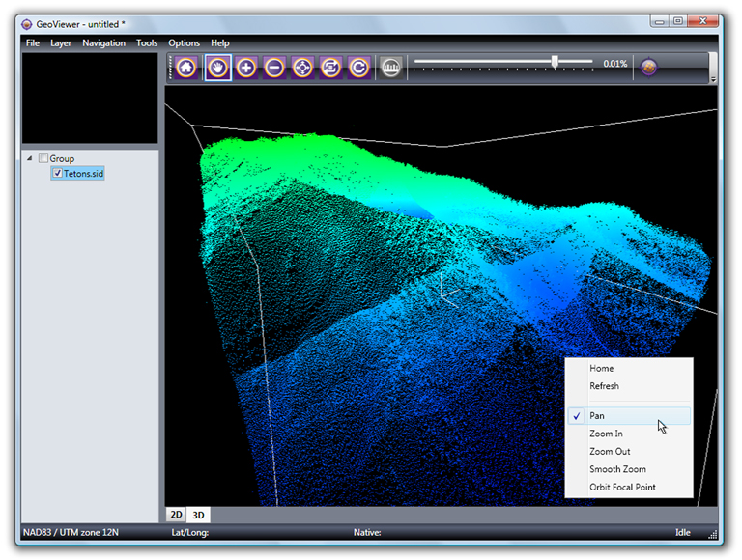Open the Navigation menu
Viewport: 742px width, 560px height.
103,43
